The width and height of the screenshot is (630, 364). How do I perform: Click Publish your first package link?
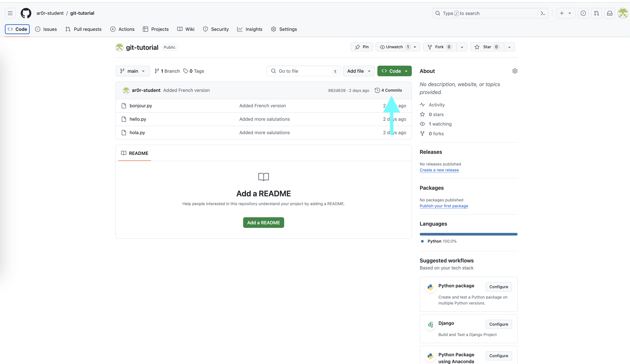point(444,206)
